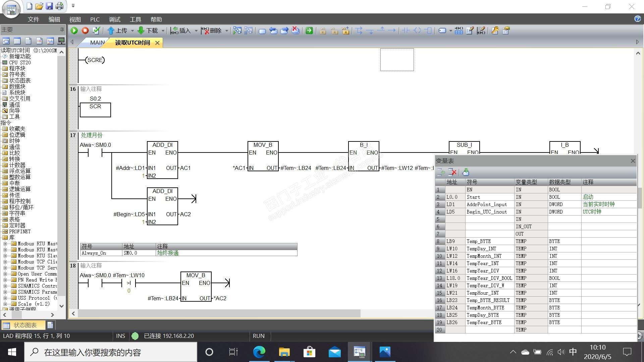644x362 pixels.
Task: Click the green go-to arrow icon
Action: (309, 31)
